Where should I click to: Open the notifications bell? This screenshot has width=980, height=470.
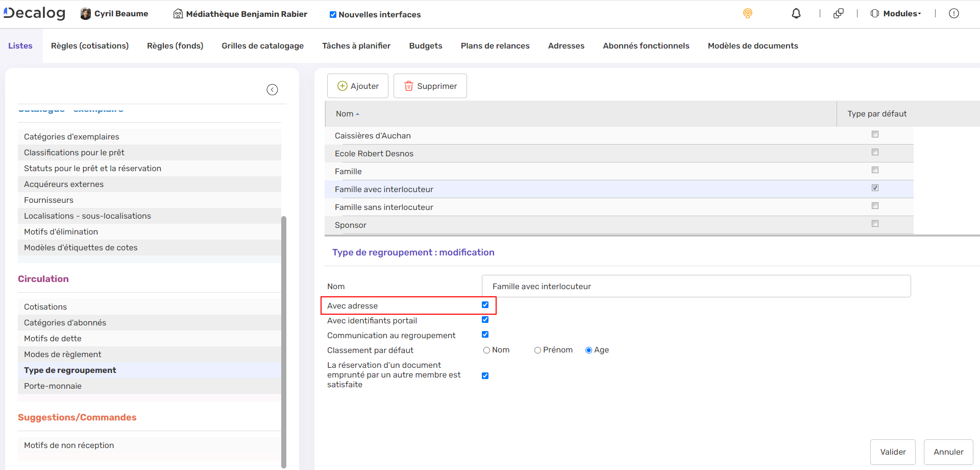click(x=796, y=14)
